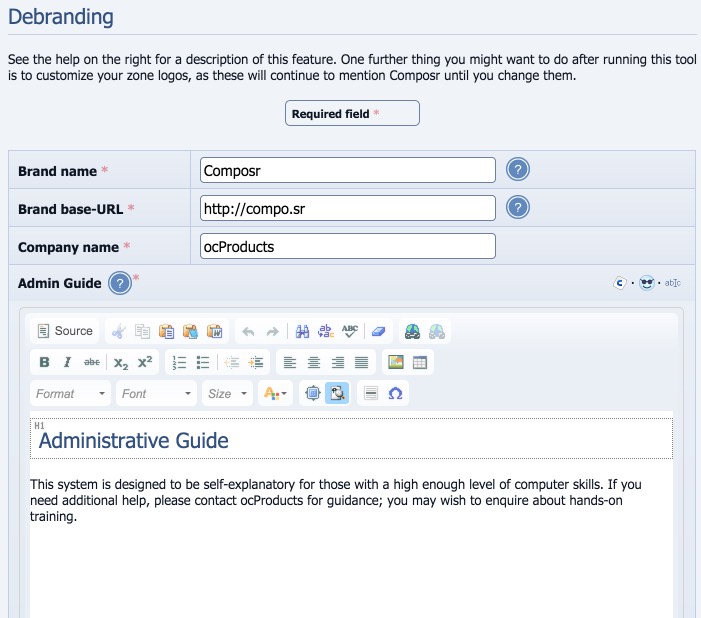
Task: Insert a table via table icon
Action: [x=420, y=362]
